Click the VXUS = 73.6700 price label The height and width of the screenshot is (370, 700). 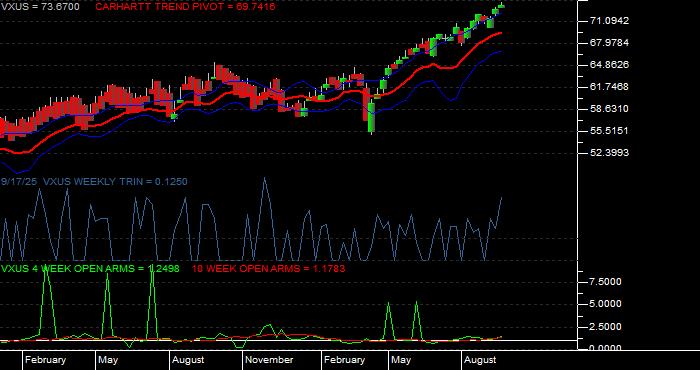coord(40,7)
